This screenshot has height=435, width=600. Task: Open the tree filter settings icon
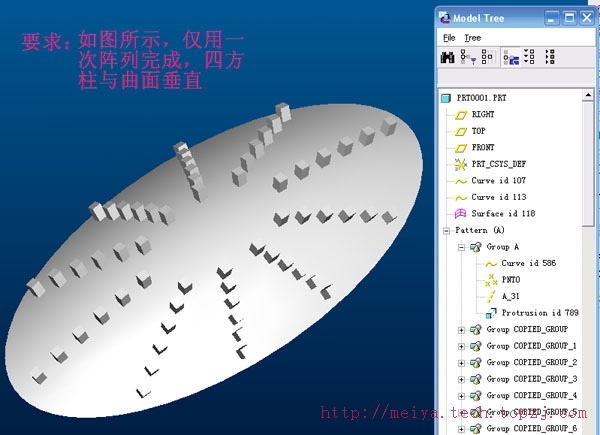click(468, 57)
